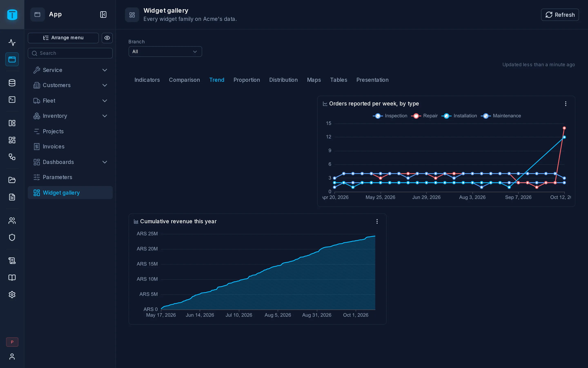The height and width of the screenshot is (368, 588).
Task: Expand the Dashboards menu section
Action: click(70, 162)
